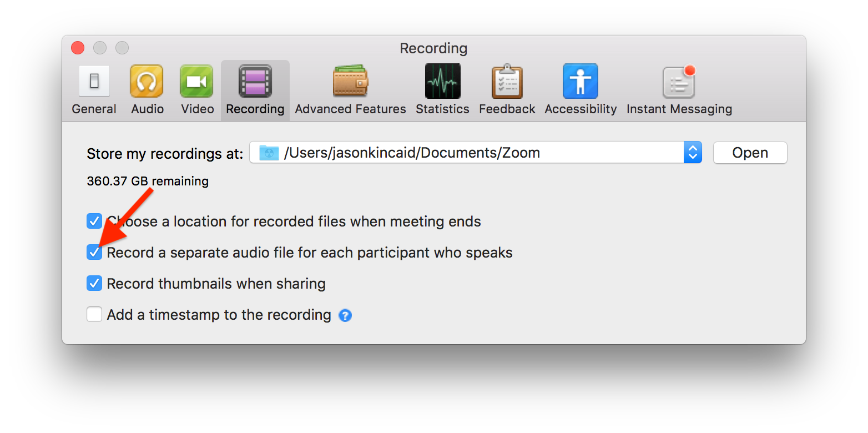Toggle Record thumbnails when sharing

[94, 284]
